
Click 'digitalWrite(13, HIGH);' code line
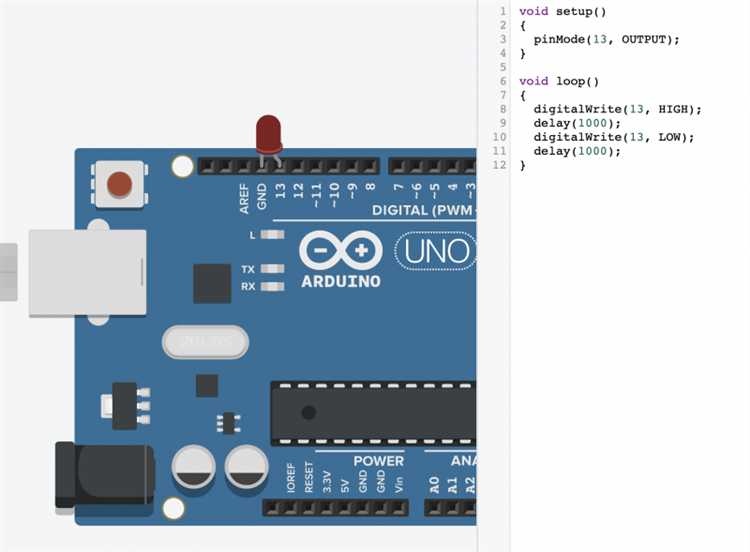[618, 109]
